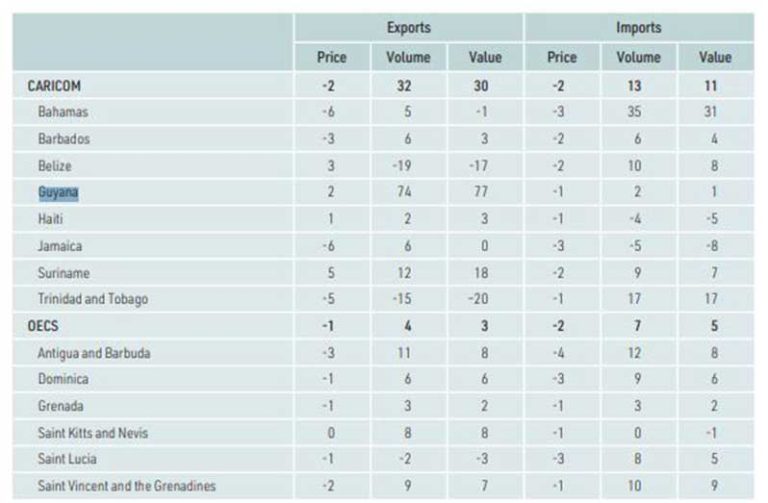Click the Antigua and Barbuda label

[x=94, y=353]
